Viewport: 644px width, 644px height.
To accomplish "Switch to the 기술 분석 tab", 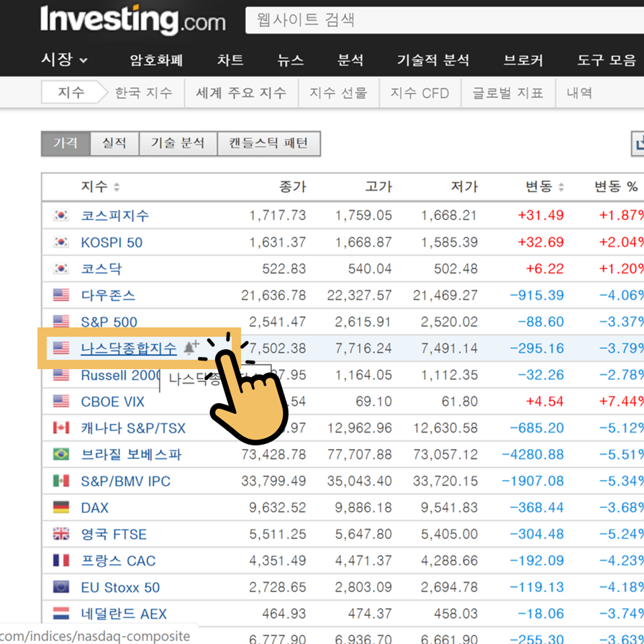I will click(x=178, y=143).
